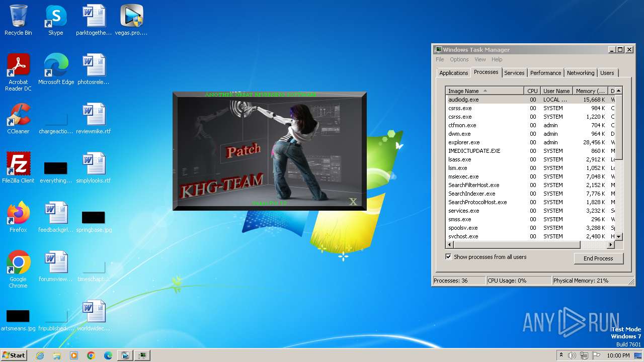Open Windows Explorer folder on taskbar
Image resolution: width=644 pixels, height=362 pixels.
57,355
